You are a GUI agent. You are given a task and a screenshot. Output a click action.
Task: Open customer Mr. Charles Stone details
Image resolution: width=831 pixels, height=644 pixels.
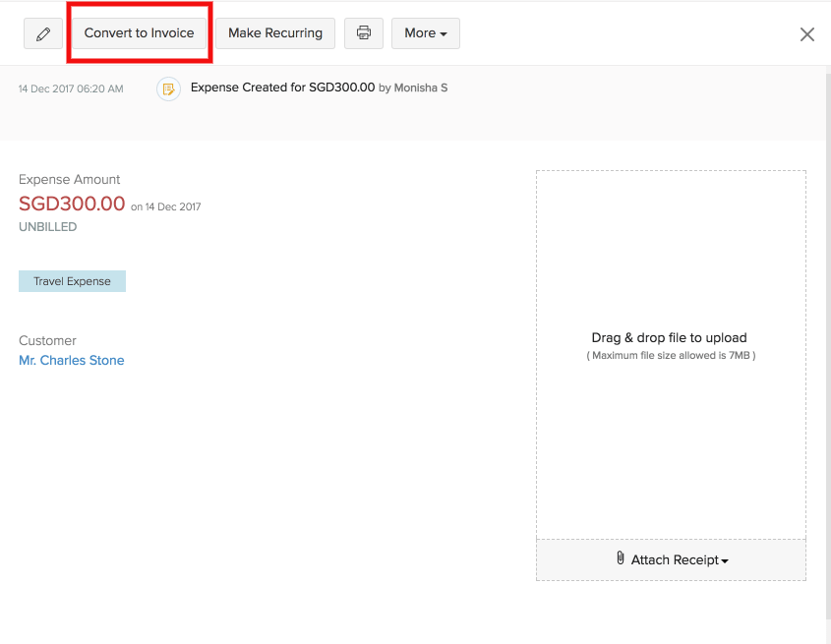71,360
